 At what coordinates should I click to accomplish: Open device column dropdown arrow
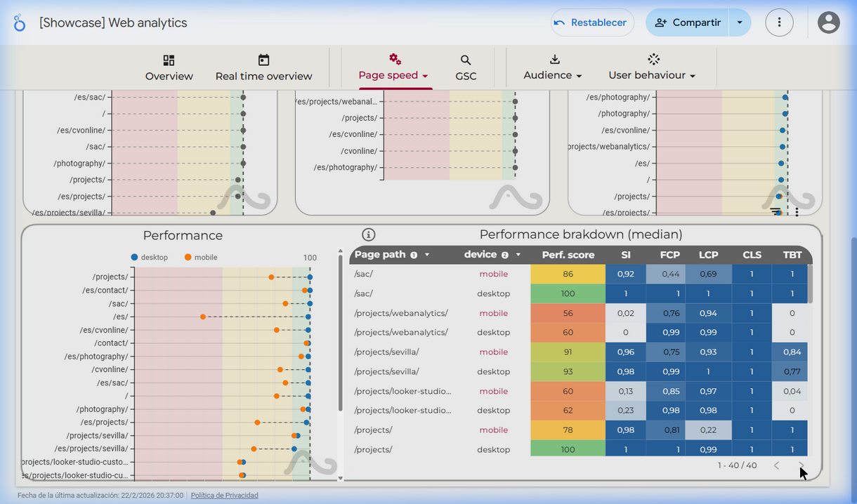[518, 255]
